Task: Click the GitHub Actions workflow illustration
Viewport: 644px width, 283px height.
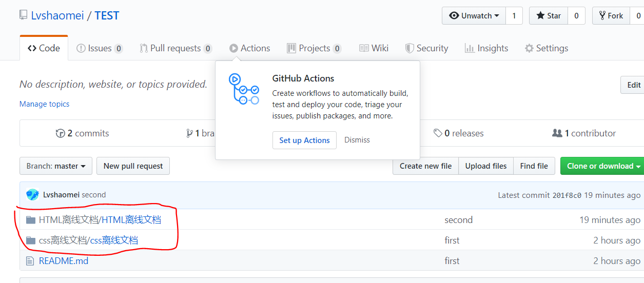Action: pyautogui.click(x=244, y=89)
